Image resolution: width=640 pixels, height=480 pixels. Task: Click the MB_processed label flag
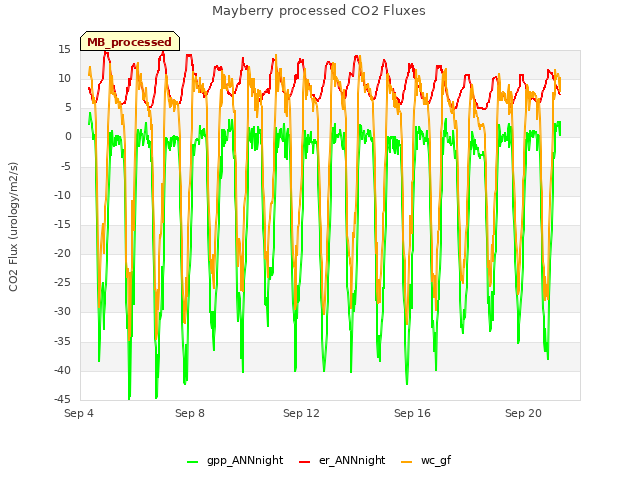click(130, 41)
